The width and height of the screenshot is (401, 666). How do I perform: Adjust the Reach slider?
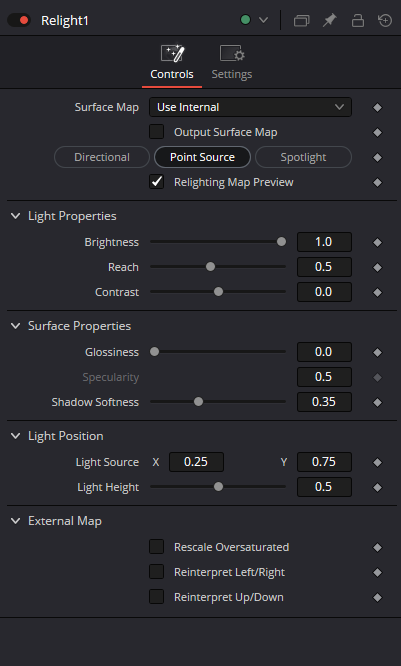pyautogui.click(x=218, y=267)
